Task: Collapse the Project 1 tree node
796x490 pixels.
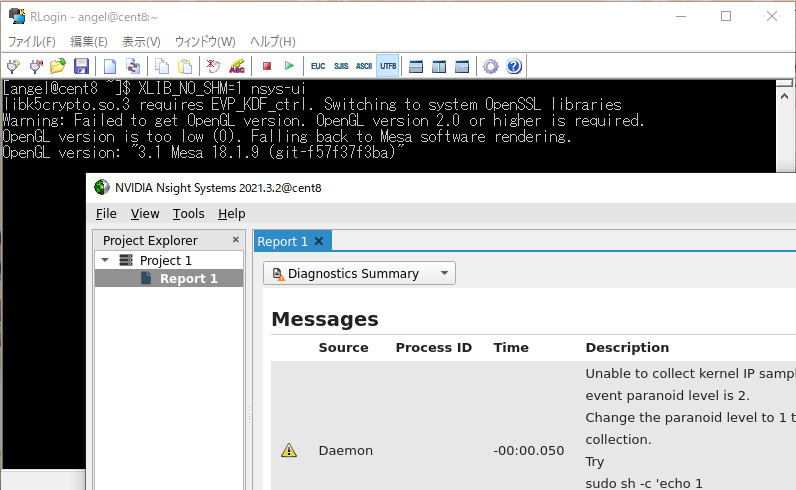Action: point(105,260)
